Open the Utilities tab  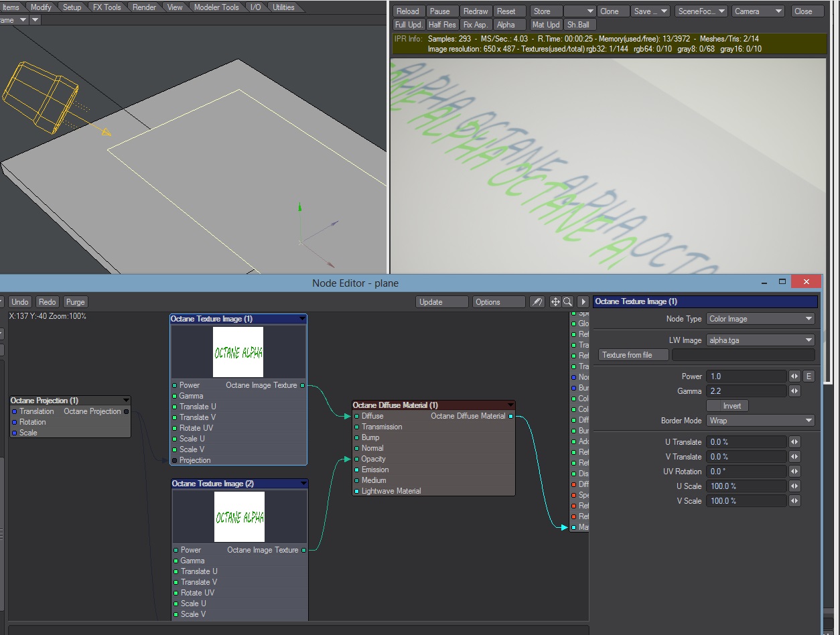coord(284,7)
